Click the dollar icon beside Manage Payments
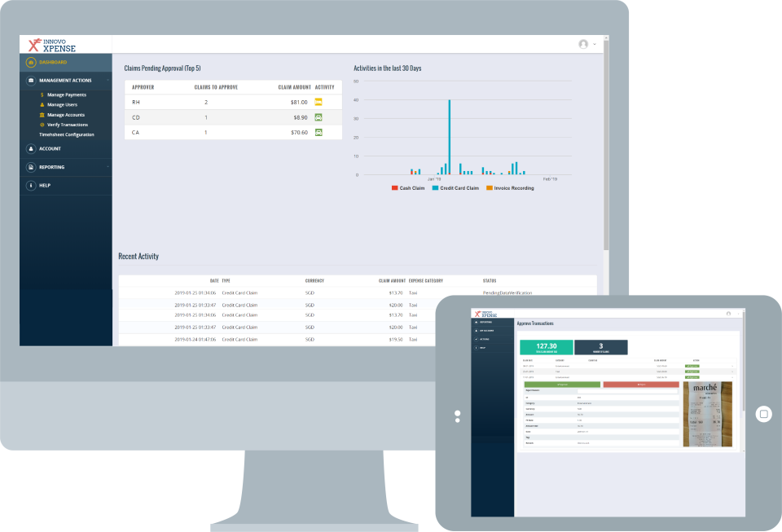 coord(42,95)
